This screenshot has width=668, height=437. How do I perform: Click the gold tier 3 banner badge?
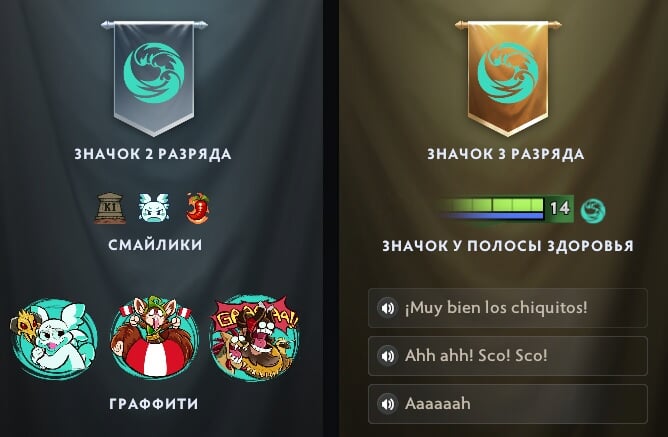tap(507, 78)
